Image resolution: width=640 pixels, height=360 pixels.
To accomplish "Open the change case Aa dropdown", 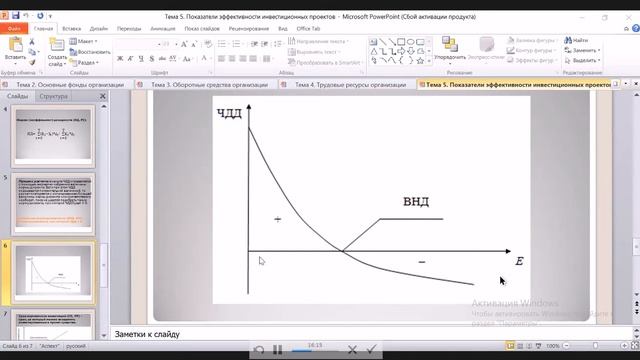I will click(x=187, y=59).
